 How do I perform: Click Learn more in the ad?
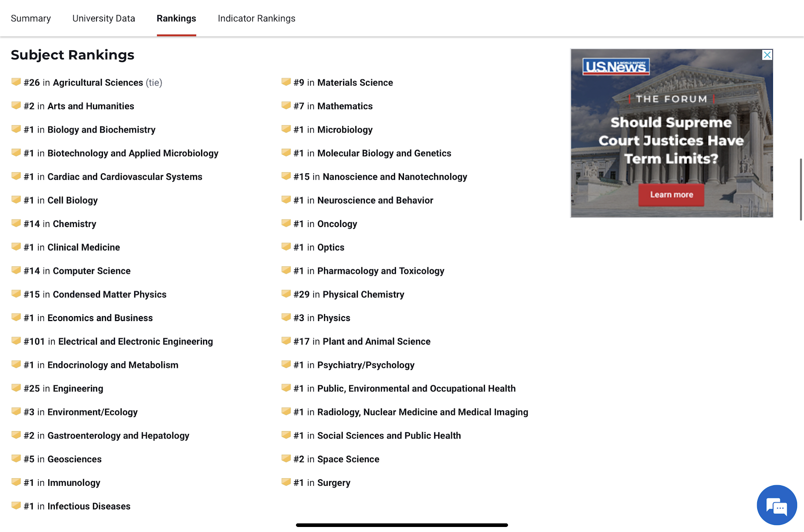coord(671,195)
